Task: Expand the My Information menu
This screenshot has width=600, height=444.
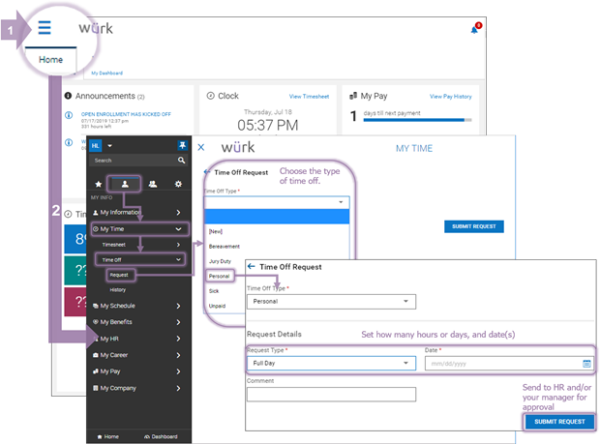Action: (137, 212)
